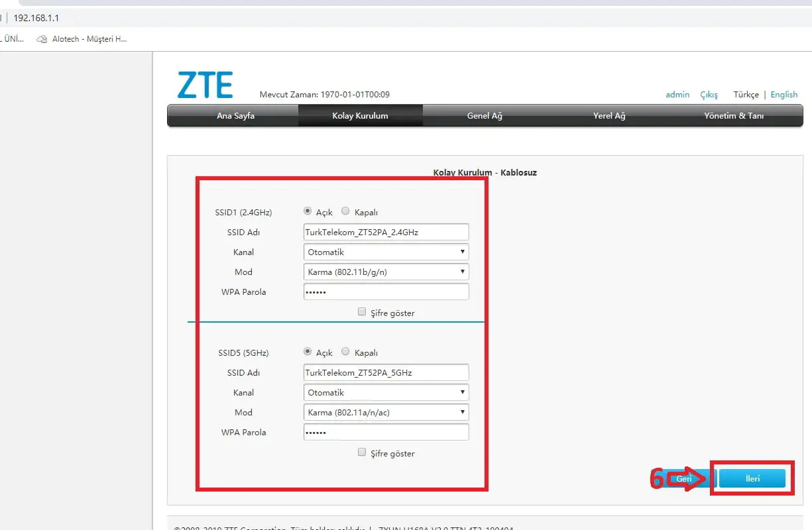The height and width of the screenshot is (530, 812).
Task: Click the ZTE logo
Action: coord(205,85)
